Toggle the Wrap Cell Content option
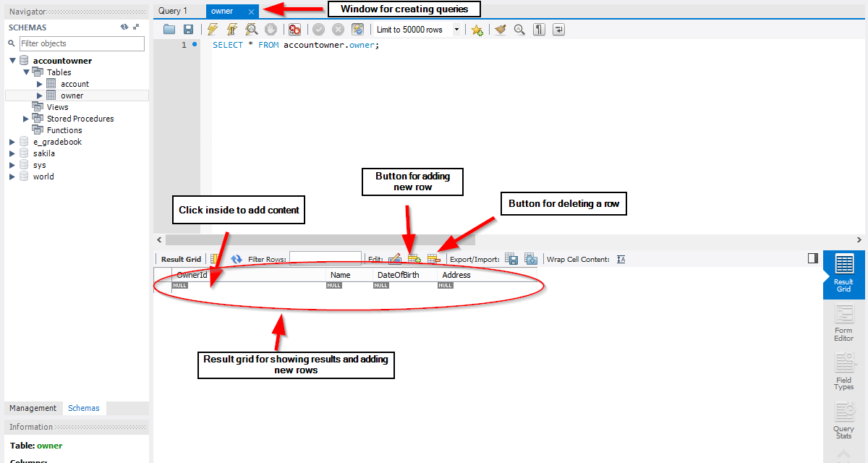 click(x=621, y=259)
